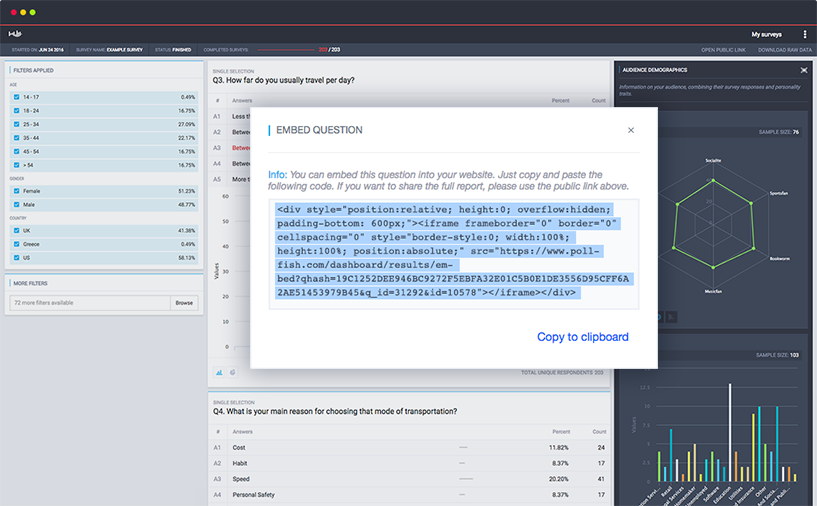This screenshot has height=506, width=817.
Task: Toggle the Greece country filter
Action: (x=17, y=244)
